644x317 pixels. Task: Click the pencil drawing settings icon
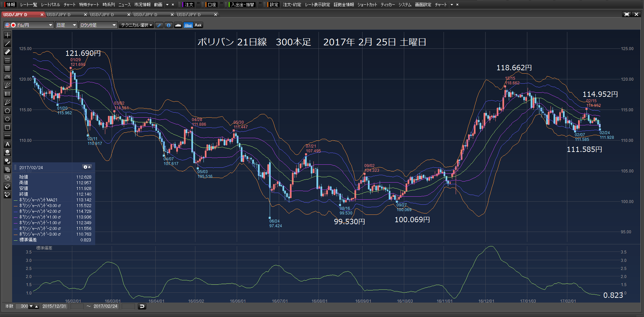point(159,25)
